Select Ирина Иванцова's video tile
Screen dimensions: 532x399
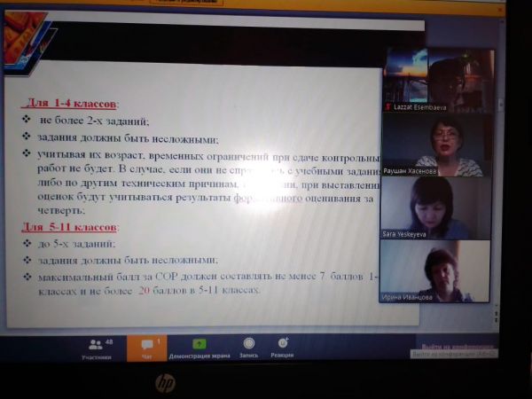coord(436,270)
